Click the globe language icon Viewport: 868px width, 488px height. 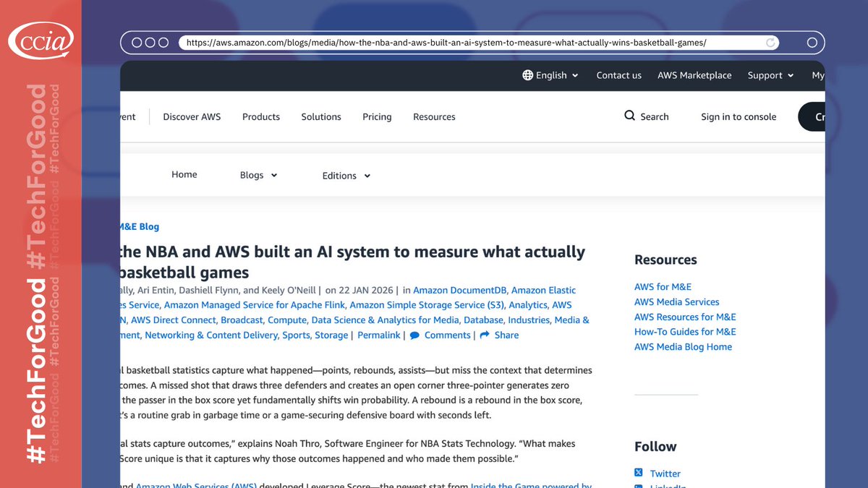click(x=528, y=75)
